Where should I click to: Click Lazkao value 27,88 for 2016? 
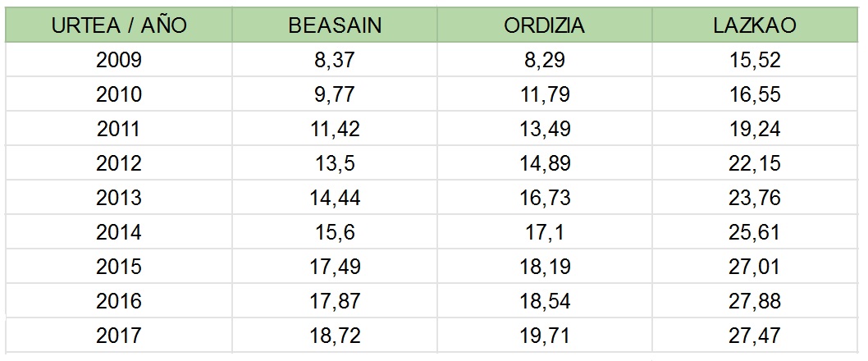click(755, 301)
